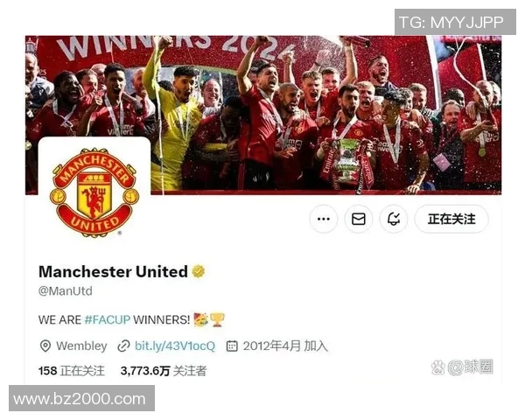Click the chain link icon
The height and width of the screenshot is (420, 525).
tap(123, 346)
